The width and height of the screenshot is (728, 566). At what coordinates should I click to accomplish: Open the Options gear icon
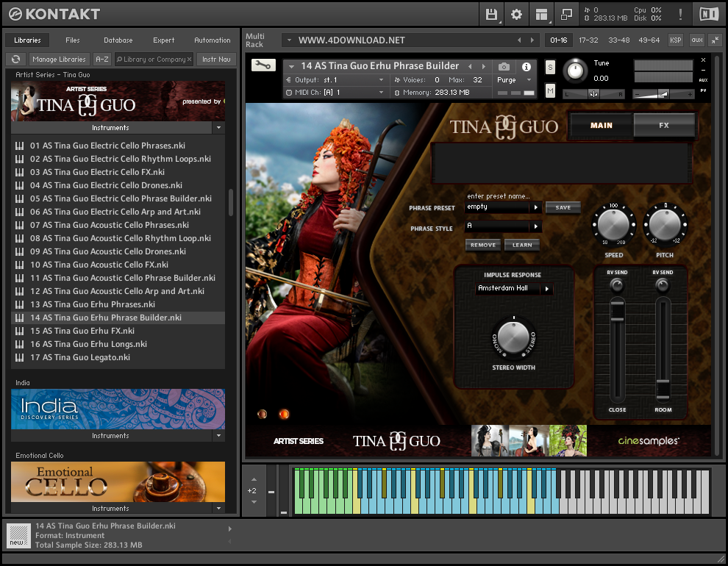pyautogui.click(x=516, y=15)
